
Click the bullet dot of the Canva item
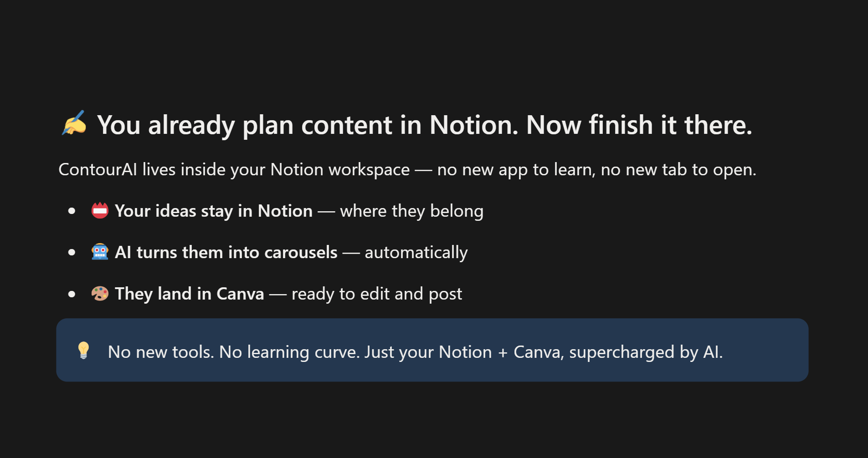pyautogui.click(x=72, y=294)
